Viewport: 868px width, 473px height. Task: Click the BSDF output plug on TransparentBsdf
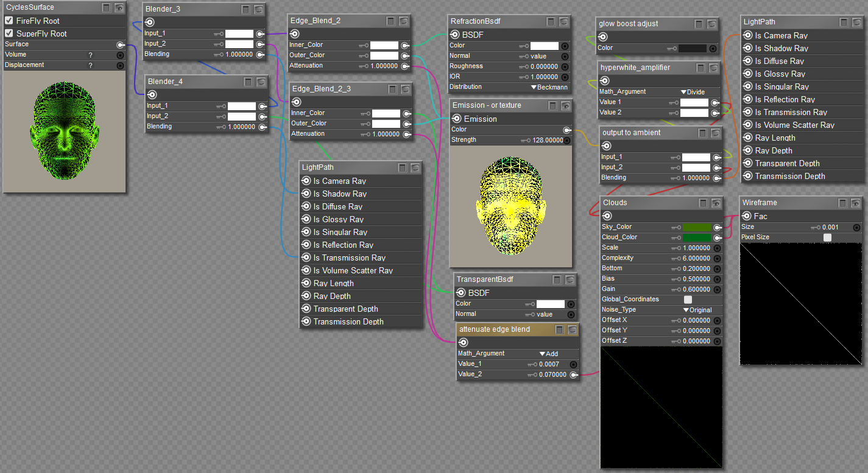[461, 293]
